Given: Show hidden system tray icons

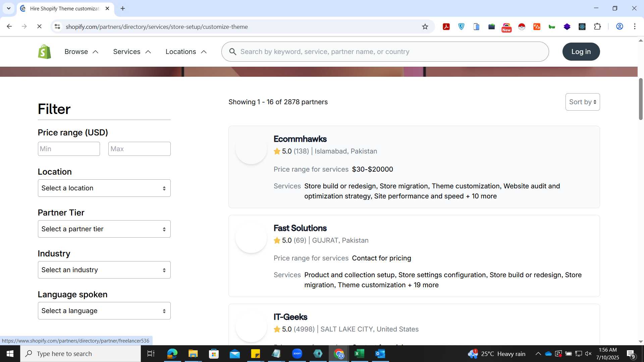Looking at the screenshot, I should pos(538,354).
